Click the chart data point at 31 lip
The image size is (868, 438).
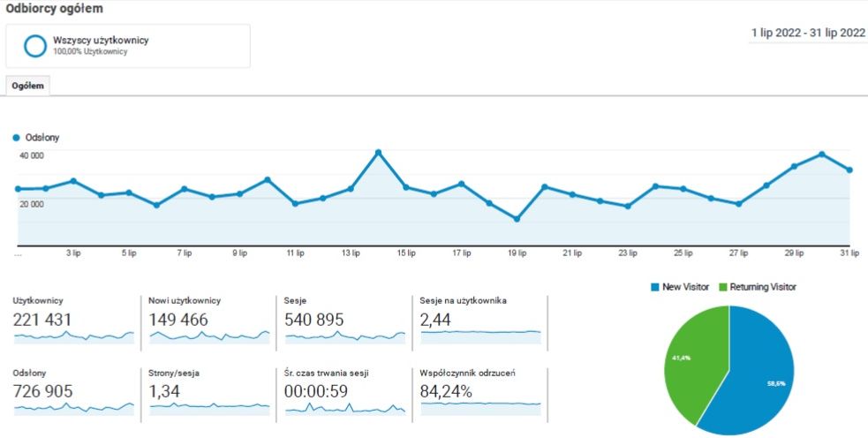[x=849, y=170]
